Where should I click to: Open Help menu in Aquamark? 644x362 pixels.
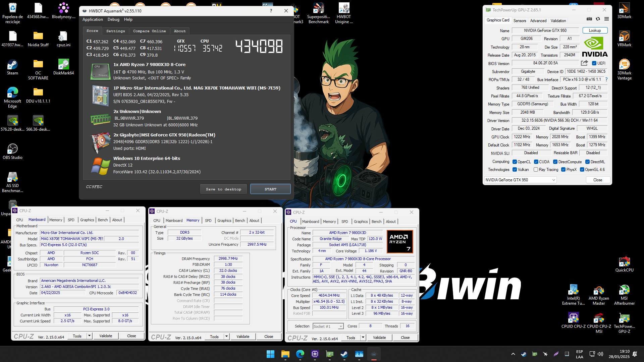coord(128,19)
